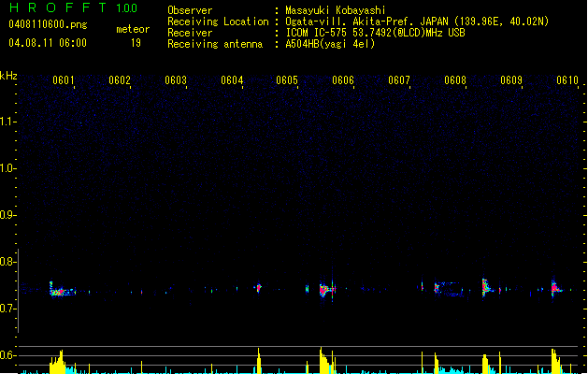Click the 0603 time marker

coord(176,80)
